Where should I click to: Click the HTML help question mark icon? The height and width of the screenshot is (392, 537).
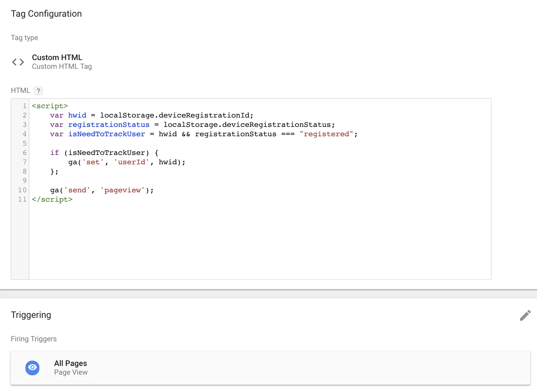(x=38, y=91)
